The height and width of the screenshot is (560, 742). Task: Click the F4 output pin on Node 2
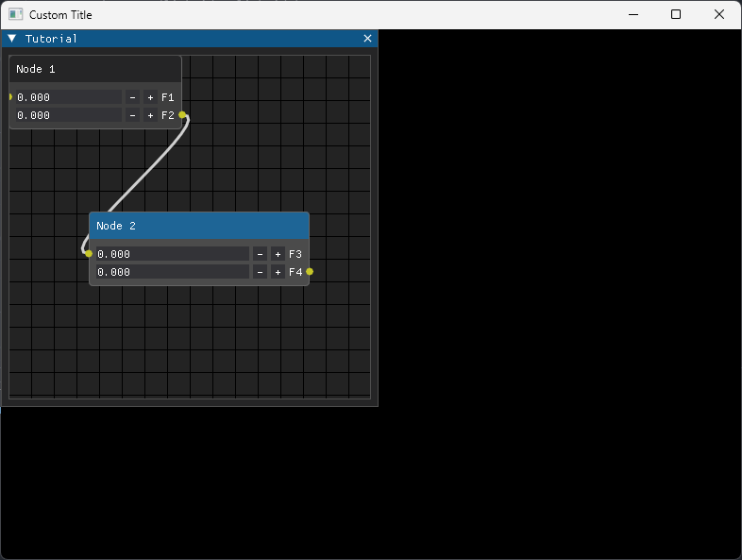pyautogui.click(x=310, y=271)
